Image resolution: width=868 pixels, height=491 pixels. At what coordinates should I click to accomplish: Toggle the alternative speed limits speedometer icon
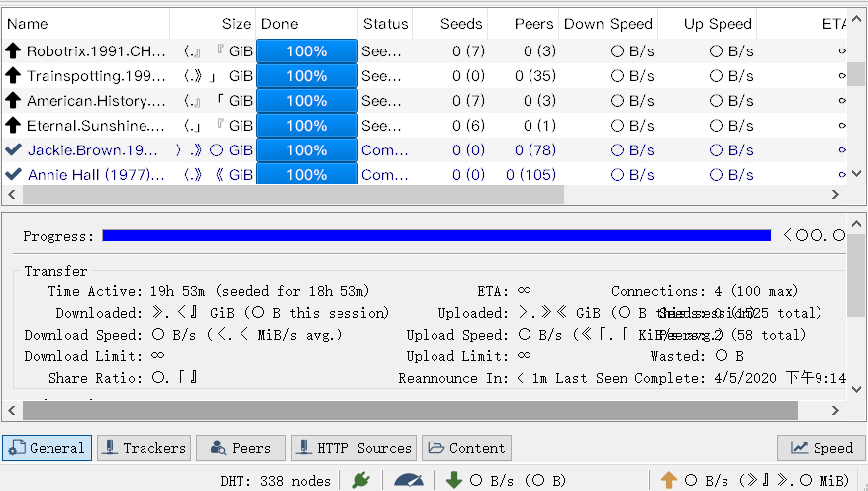[x=409, y=480]
